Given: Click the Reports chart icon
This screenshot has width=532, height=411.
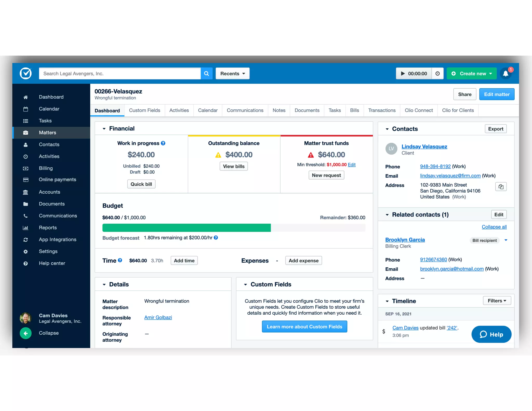Looking at the screenshot, I should 25,228.
